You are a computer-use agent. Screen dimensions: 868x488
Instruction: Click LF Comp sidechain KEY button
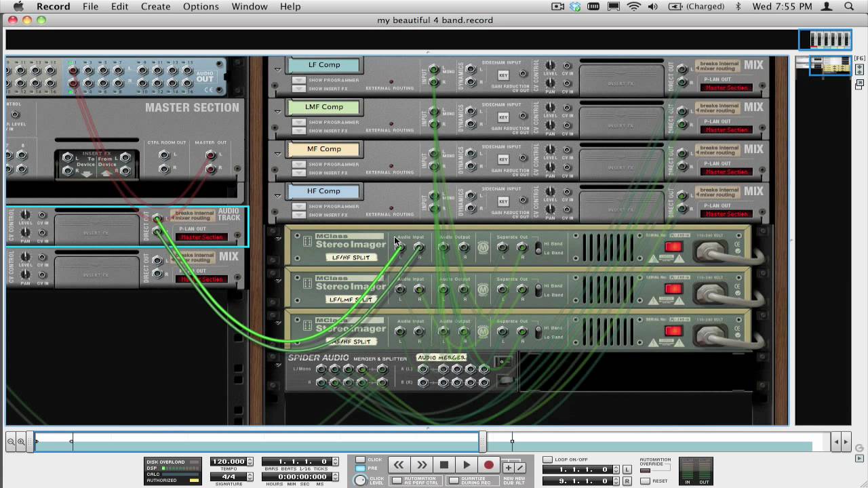503,75
